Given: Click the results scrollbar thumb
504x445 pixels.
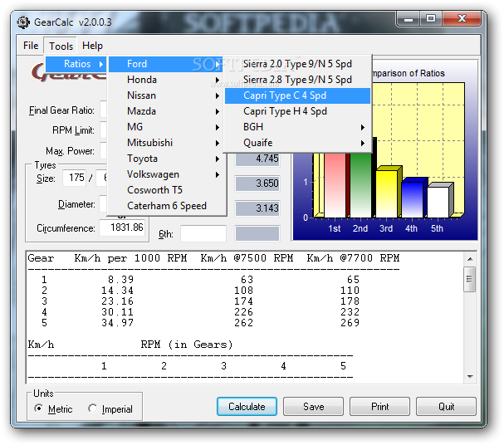Looking at the screenshot, I should (470, 279).
